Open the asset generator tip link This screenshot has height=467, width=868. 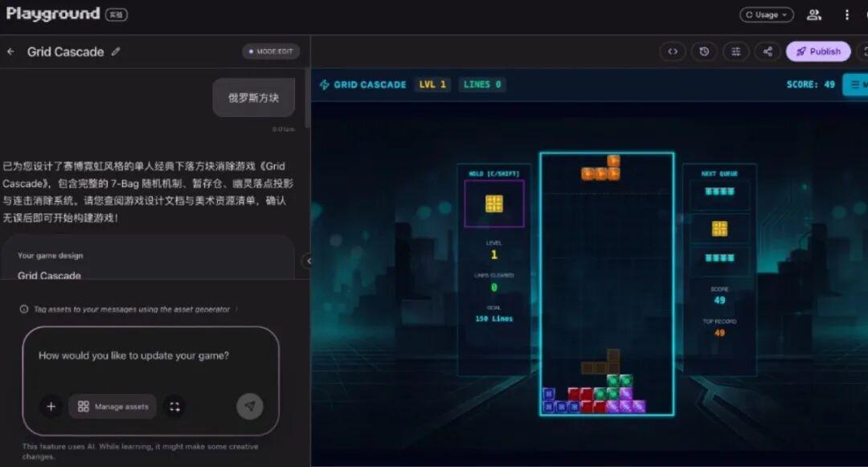[137, 309]
